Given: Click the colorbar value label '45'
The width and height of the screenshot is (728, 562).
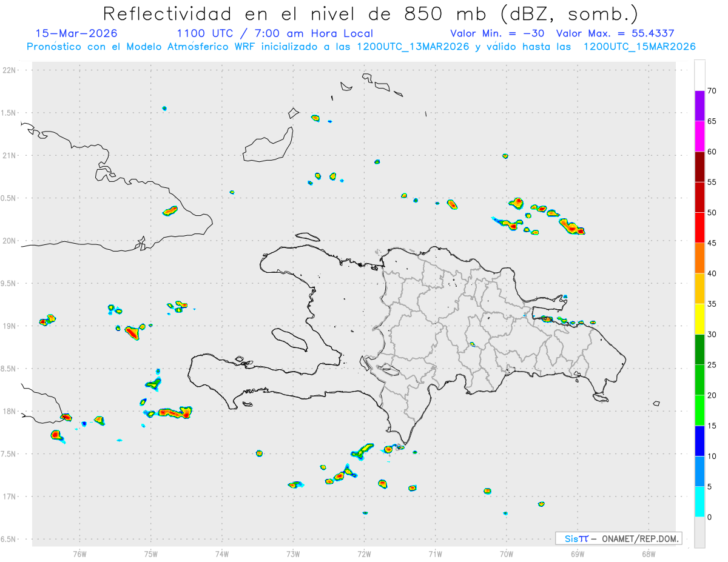Looking at the screenshot, I should click(x=712, y=243).
